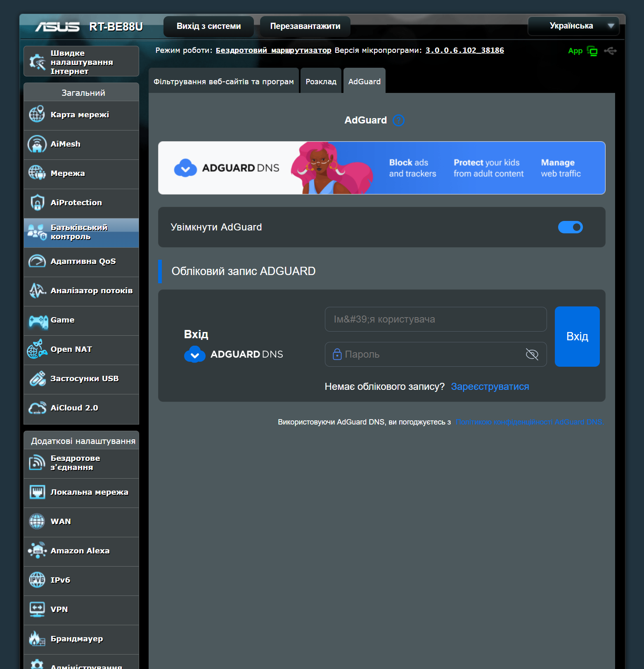Click the Quick Internet Setup wizard icon
The width and height of the screenshot is (644, 669).
pos(37,62)
